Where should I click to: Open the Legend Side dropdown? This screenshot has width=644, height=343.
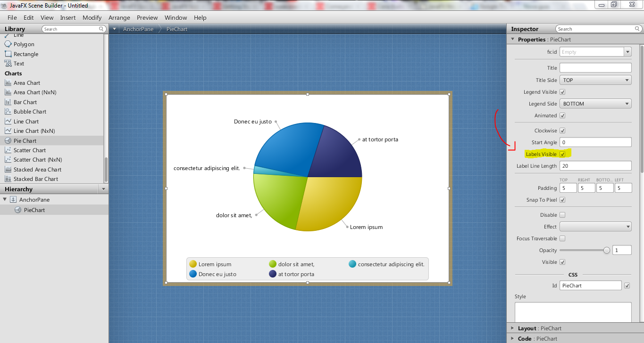tap(595, 104)
